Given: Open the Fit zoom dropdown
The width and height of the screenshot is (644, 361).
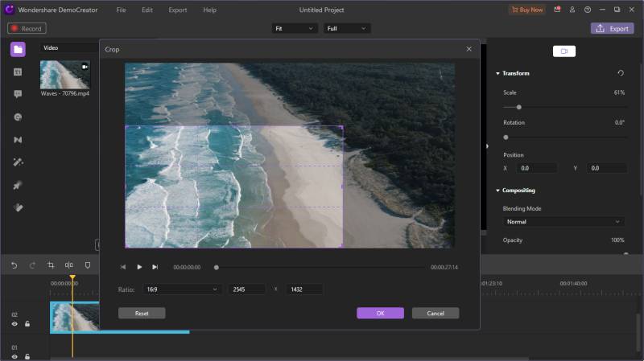Looking at the screenshot, I should (x=294, y=28).
